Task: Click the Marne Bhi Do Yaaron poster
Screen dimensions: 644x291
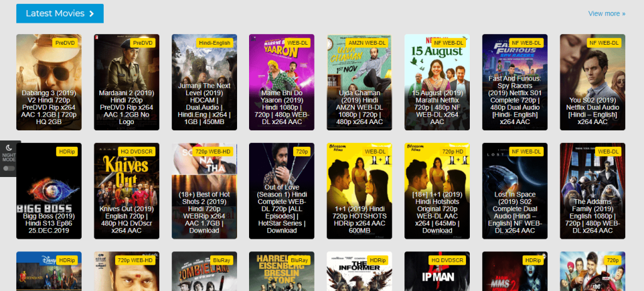Action: [282, 82]
